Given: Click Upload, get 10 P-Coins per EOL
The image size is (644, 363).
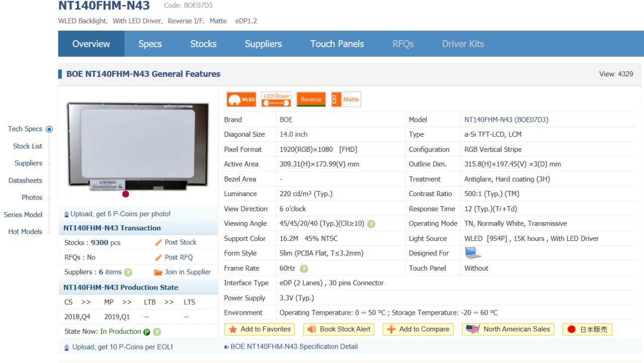Looking at the screenshot, I should coord(122,347).
